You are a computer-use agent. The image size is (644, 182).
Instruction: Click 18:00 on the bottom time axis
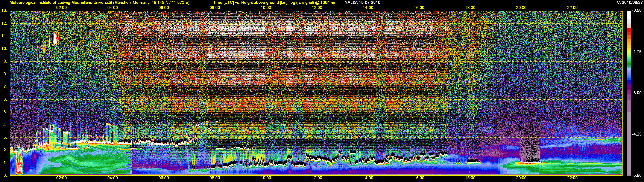coord(470,178)
